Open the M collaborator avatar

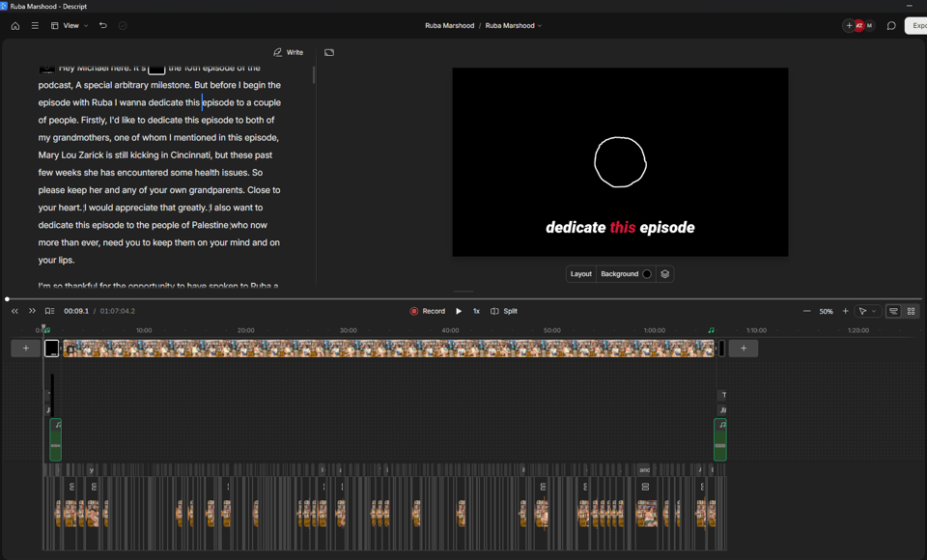869,25
